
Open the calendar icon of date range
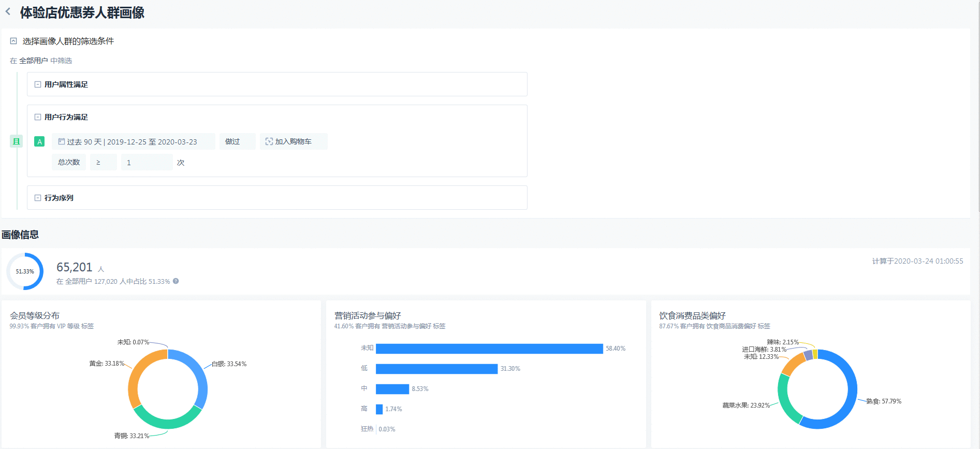click(62, 141)
